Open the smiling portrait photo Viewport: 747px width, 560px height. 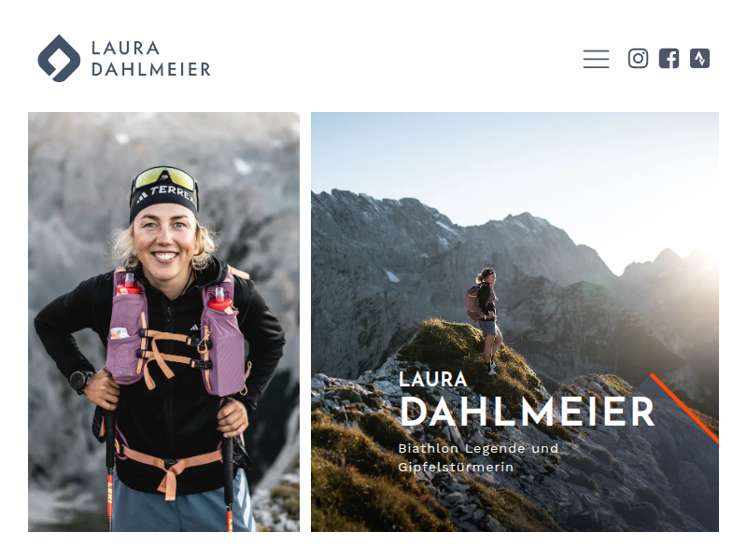pyautogui.click(x=164, y=322)
